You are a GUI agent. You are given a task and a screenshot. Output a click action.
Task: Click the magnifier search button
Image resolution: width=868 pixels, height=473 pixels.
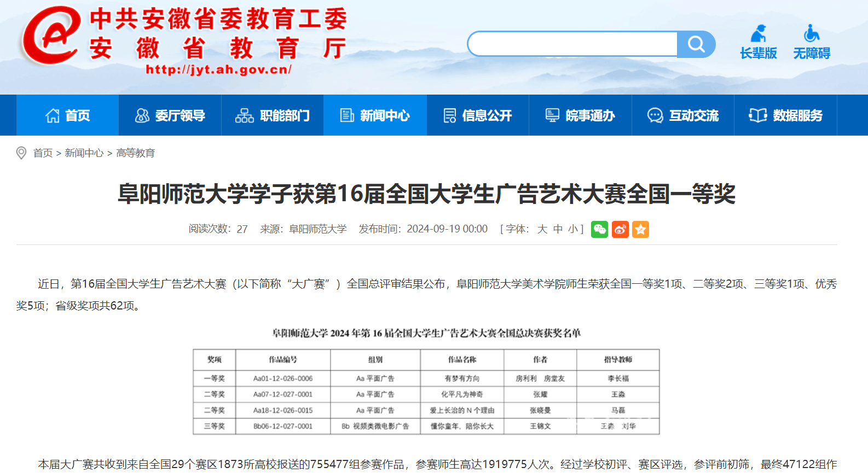click(696, 44)
